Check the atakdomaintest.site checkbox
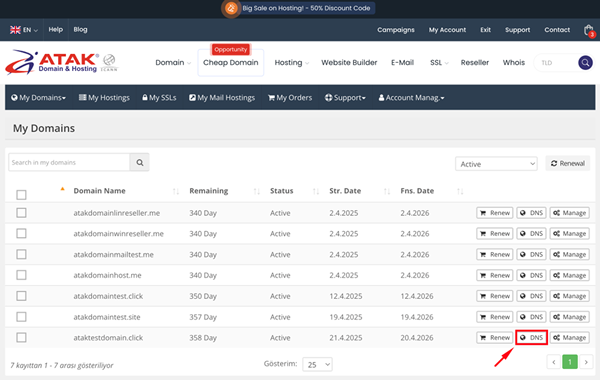The width and height of the screenshot is (600, 380). click(x=21, y=317)
